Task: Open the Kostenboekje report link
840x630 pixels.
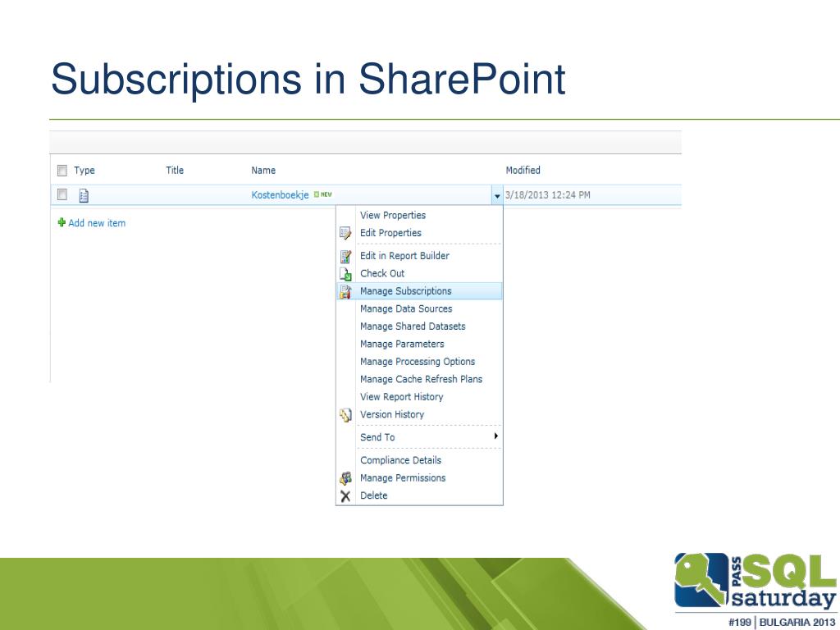Action: click(x=280, y=195)
